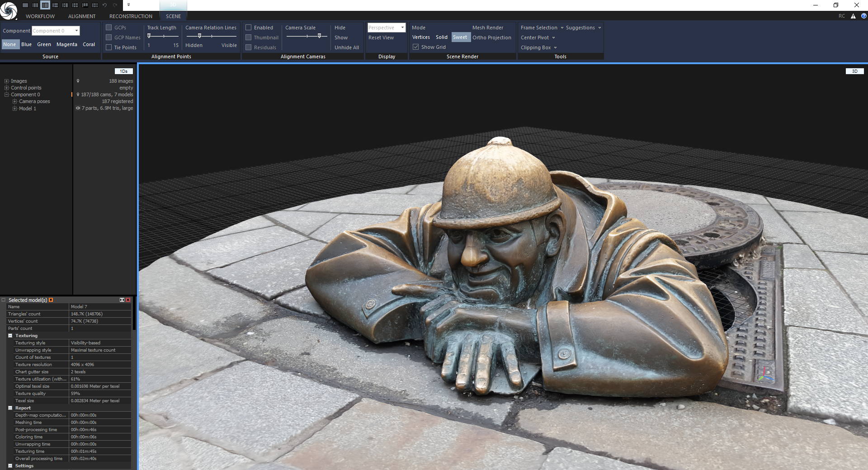Click the 1Ds view label badge
Screen dimensions: 868x470
tap(123, 71)
